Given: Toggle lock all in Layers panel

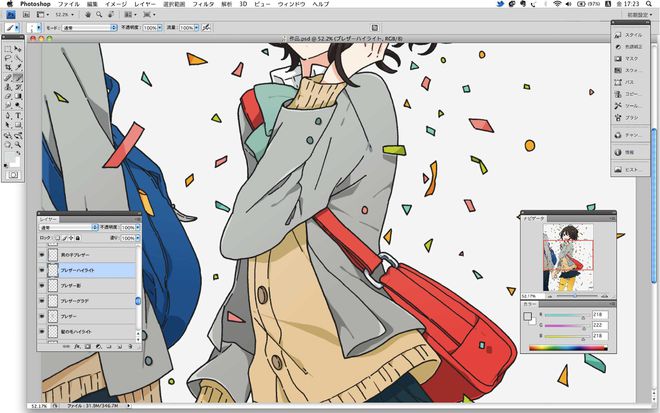Looking at the screenshot, I should pos(78,238).
